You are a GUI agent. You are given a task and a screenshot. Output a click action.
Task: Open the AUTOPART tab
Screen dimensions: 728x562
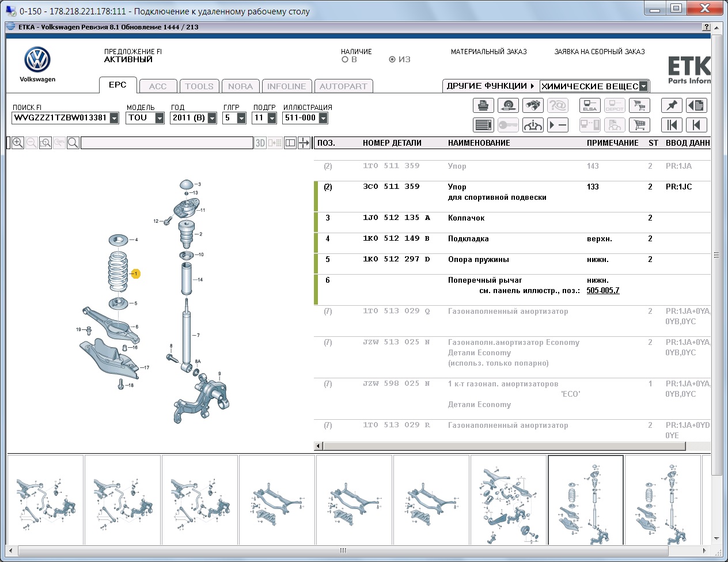point(343,86)
